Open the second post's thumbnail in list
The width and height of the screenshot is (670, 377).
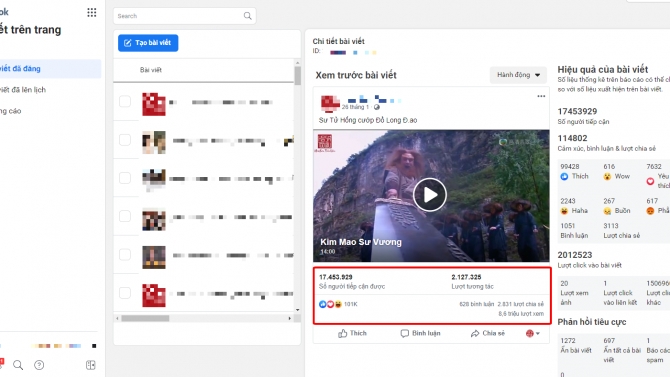(x=154, y=142)
